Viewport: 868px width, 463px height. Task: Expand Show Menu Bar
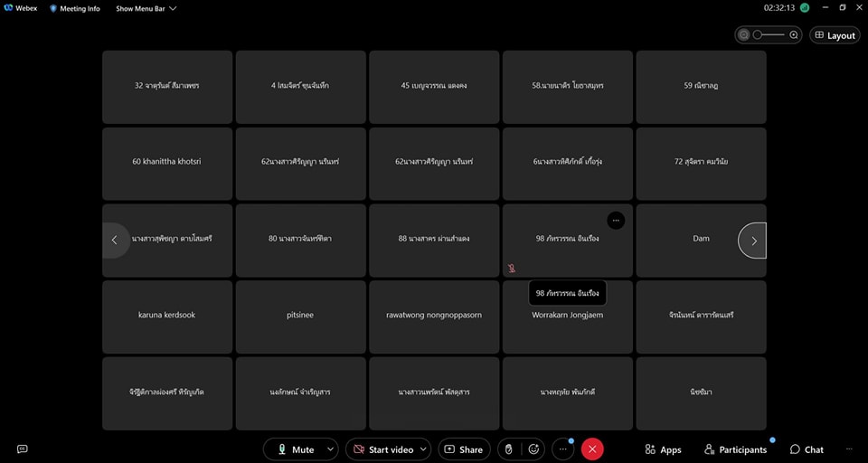click(x=146, y=8)
